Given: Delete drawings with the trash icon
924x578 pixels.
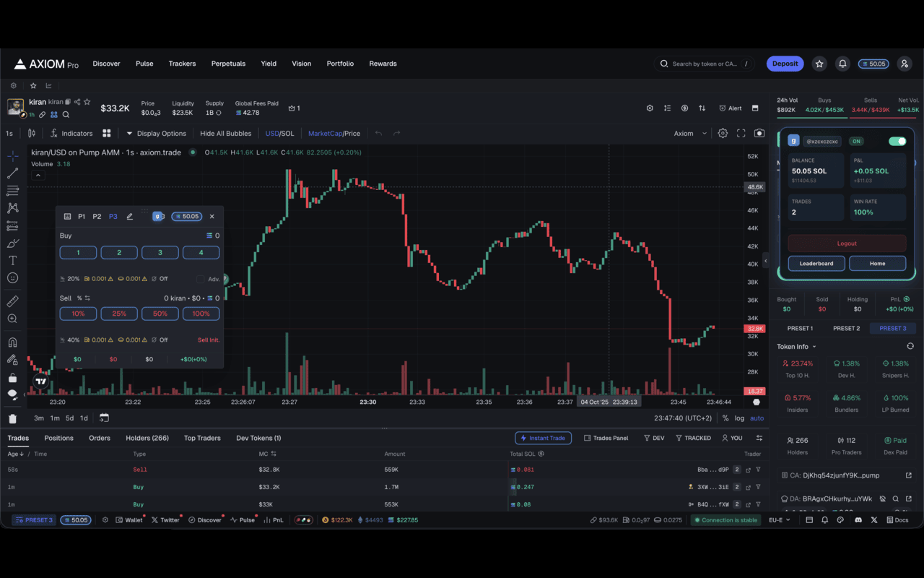Looking at the screenshot, I should [x=12, y=418].
